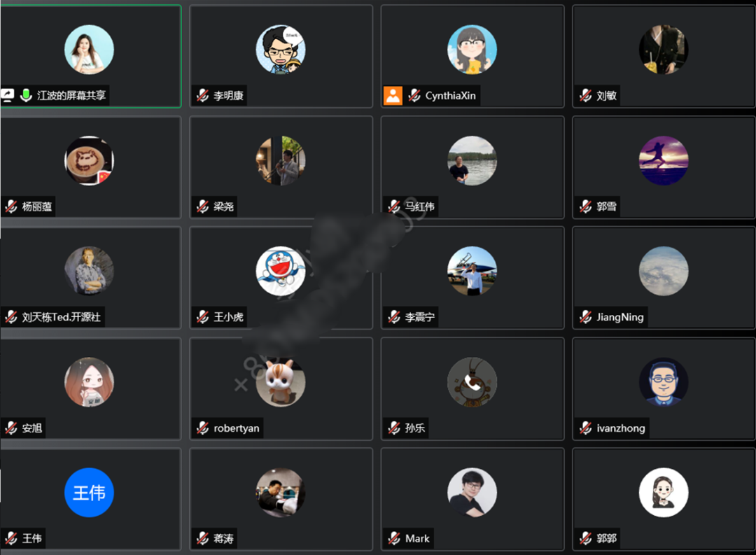Click the screen share icon beside 江波
This screenshot has height=555, width=756.
[x=8, y=95]
